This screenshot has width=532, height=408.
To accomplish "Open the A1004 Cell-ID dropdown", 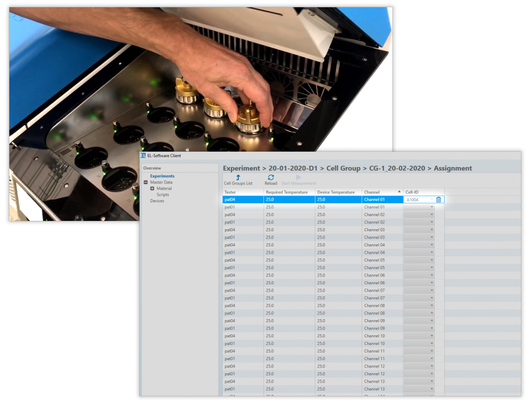I will point(430,199).
